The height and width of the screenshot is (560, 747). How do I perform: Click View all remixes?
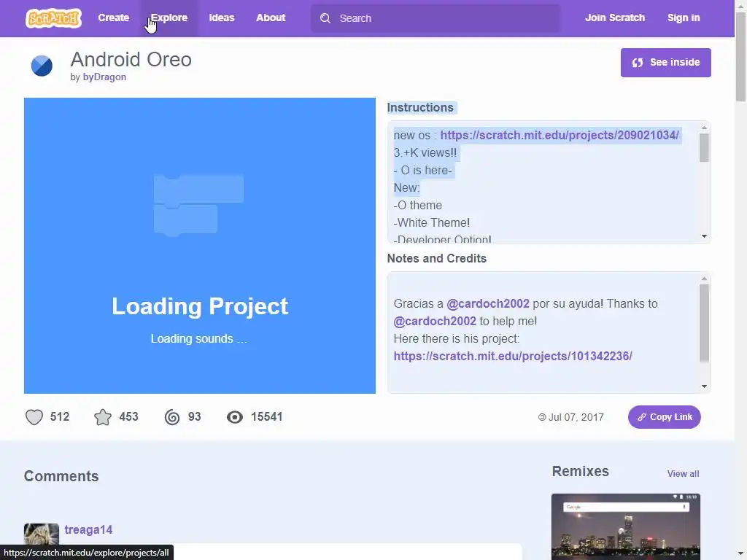[683, 474]
